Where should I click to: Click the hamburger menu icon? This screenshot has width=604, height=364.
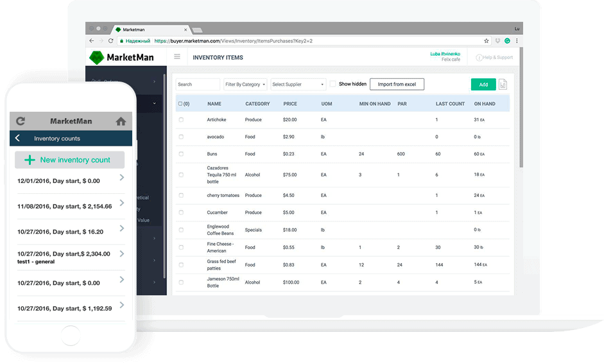click(177, 56)
